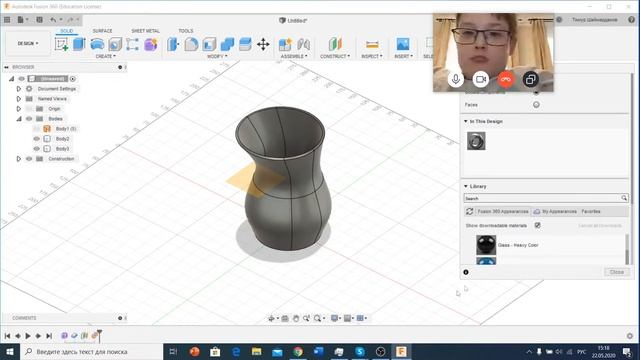The height and width of the screenshot is (360, 640).
Task: Open the Favorites tab in Library
Action: pos(591,211)
